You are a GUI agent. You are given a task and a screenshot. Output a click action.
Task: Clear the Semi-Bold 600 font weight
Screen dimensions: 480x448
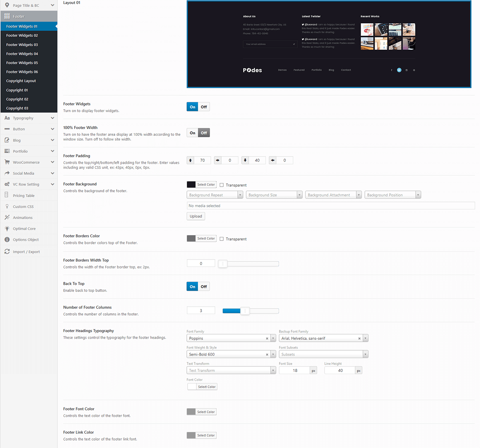[267, 355]
